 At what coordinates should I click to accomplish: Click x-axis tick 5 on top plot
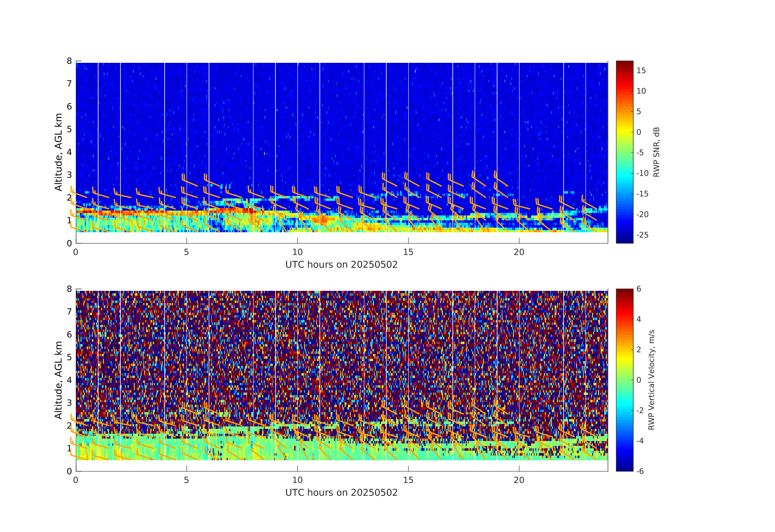tap(186, 252)
